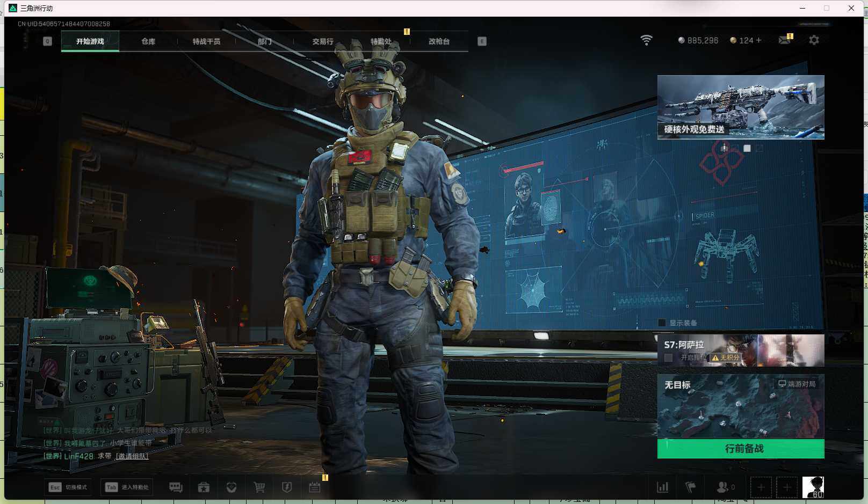868x504 pixels.
Task: Open the 无目标 map selection card
Action: [x=741, y=406]
